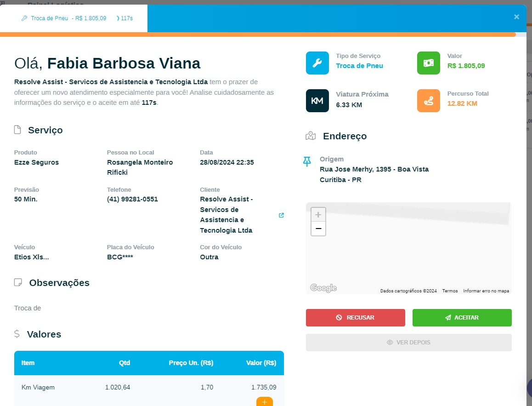The image size is (532, 406).
Task: Click the 12.82 KM total route text
Action: click(x=462, y=103)
